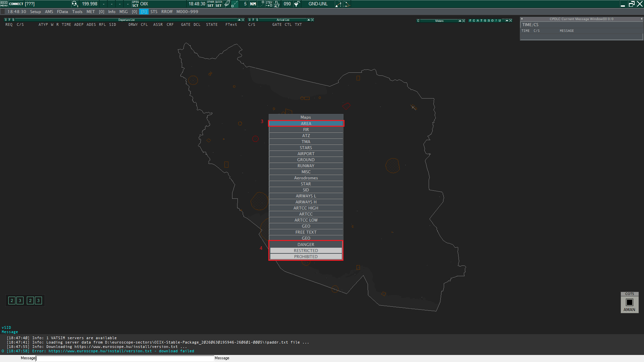The width and height of the screenshot is (644, 362).
Task: Toggle the S flag on the Departure List
Action: click(13, 20)
